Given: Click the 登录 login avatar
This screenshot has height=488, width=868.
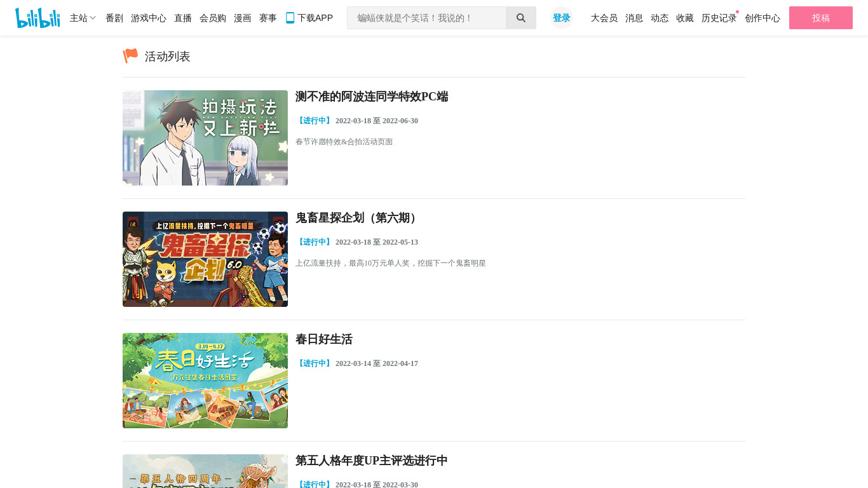Looking at the screenshot, I should click(562, 18).
